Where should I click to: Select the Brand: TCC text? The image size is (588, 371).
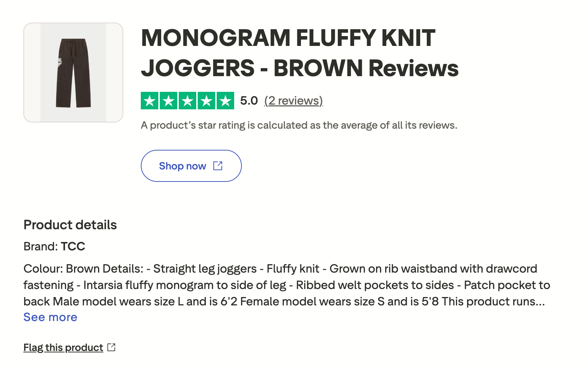coord(54,246)
